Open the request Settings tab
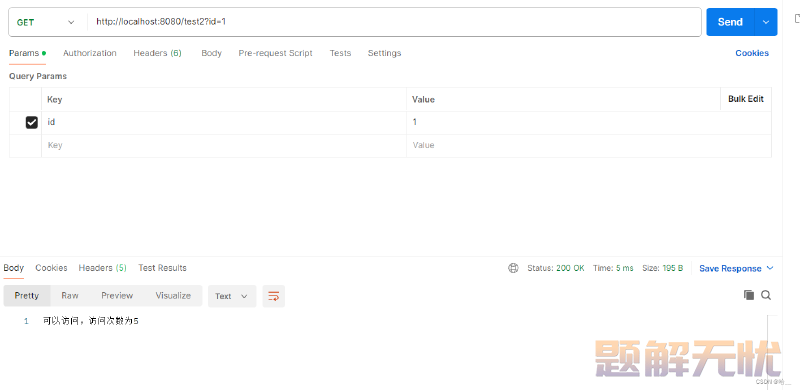 coord(384,53)
